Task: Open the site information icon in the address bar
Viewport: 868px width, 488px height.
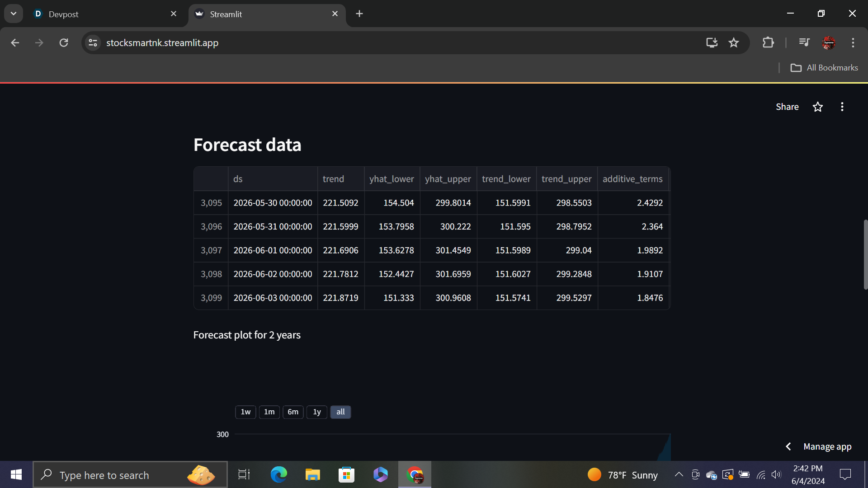Action: click(93, 43)
